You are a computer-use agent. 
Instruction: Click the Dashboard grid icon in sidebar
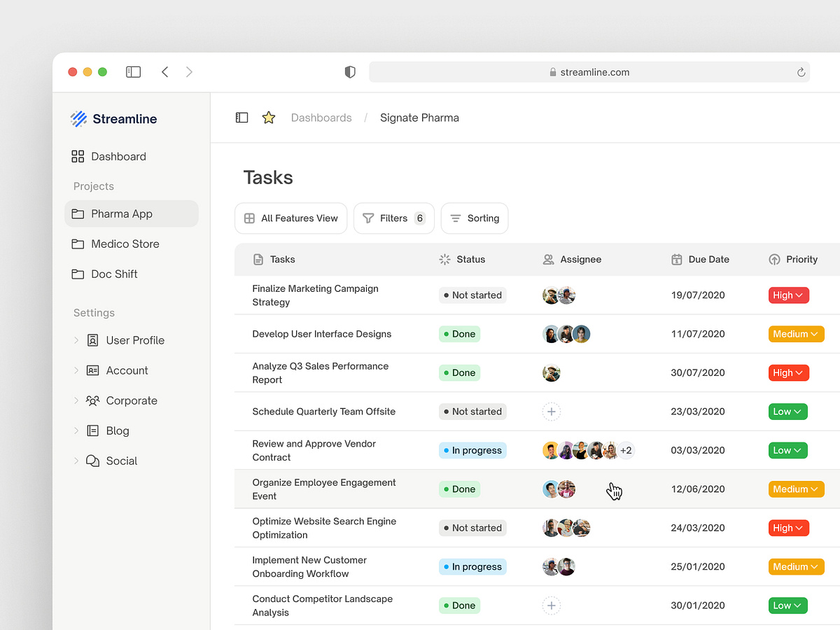pos(78,156)
